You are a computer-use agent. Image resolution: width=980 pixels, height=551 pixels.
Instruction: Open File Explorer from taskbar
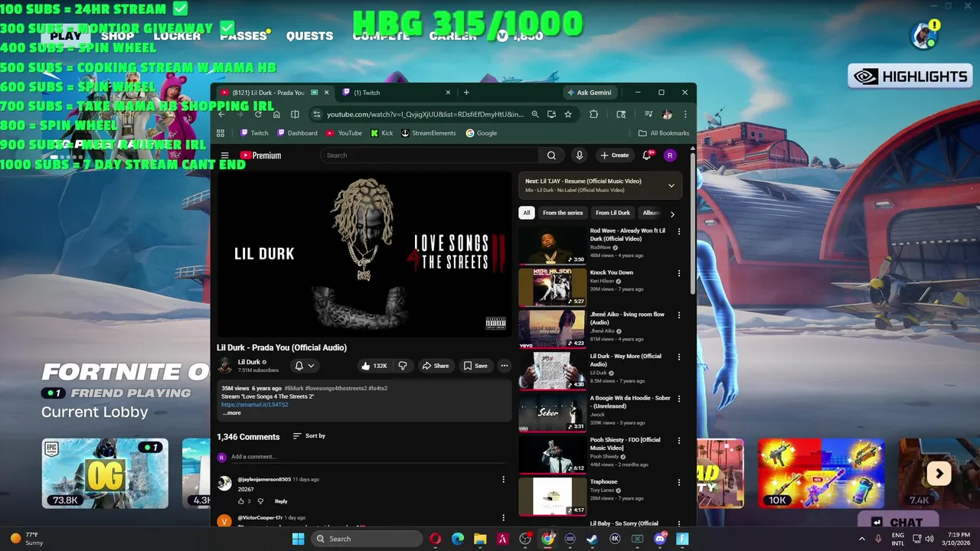pyautogui.click(x=480, y=539)
